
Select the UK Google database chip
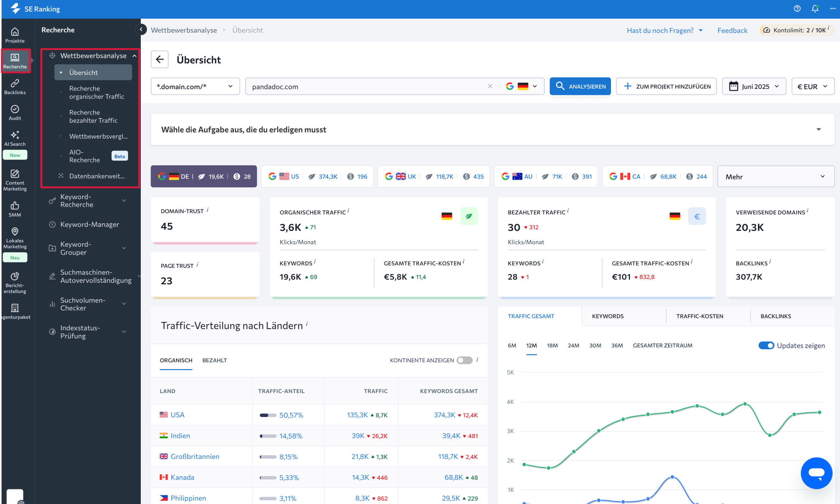point(433,176)
